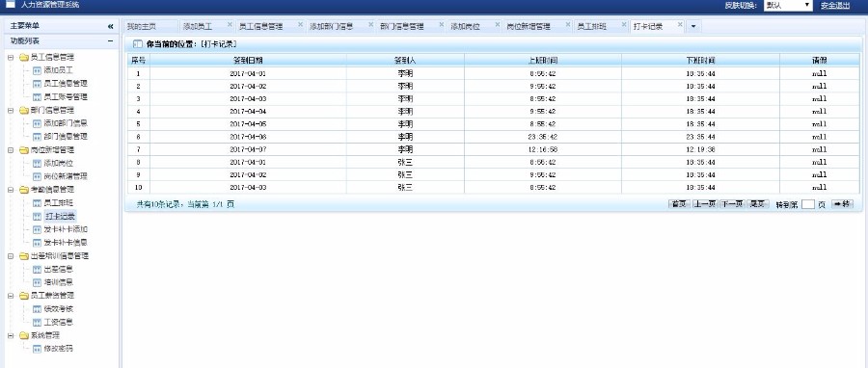Switch to the 部门信息管理 tab
868x368 pixels.
(x=402, y=26)
